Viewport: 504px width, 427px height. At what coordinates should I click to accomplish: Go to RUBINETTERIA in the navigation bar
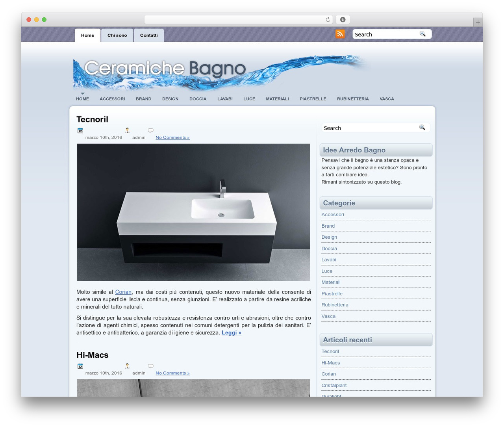point(353,99)
